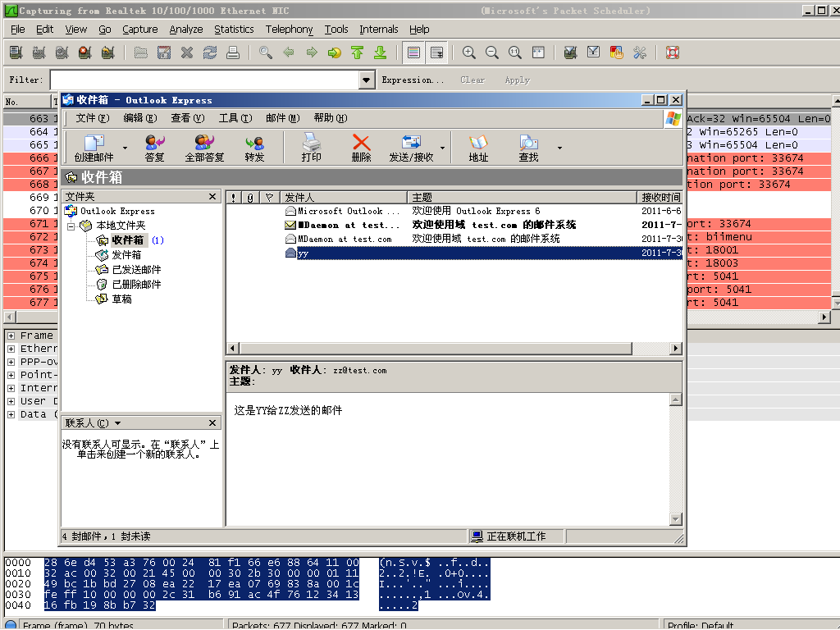Restart the capture in Wireshark toolbar

[x=107, y=52]
